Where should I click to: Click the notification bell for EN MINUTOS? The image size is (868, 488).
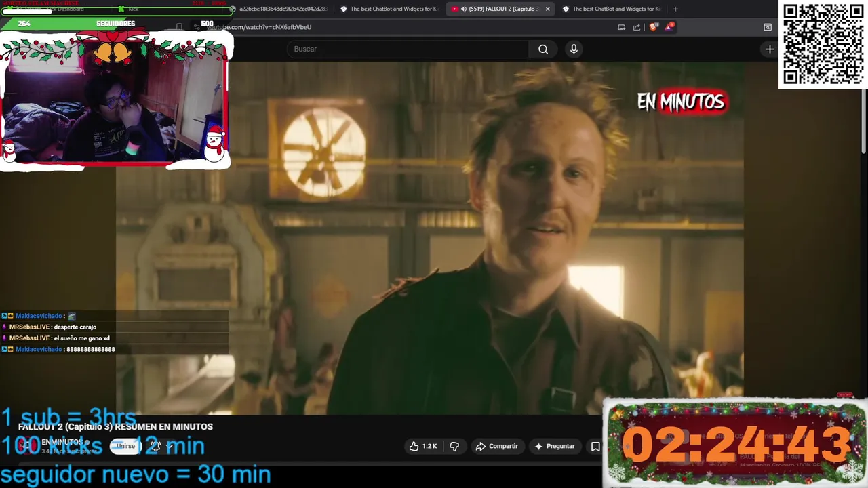[x=155, y=446]
